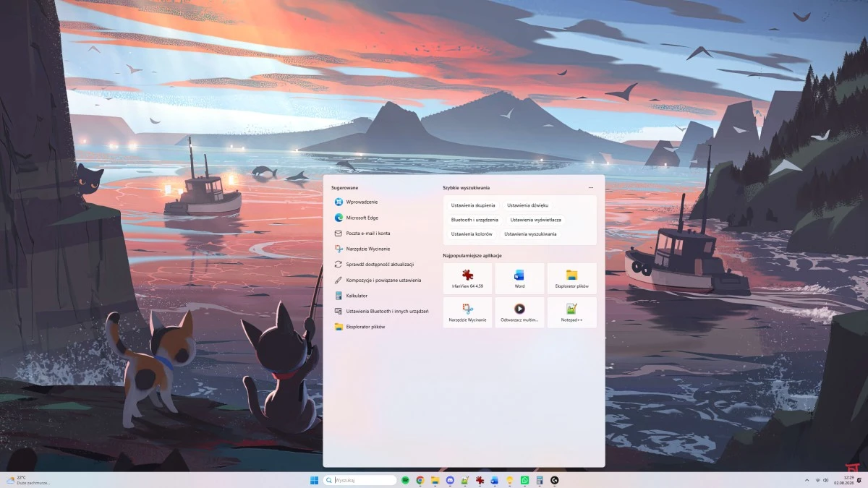868x488 pixels.
Task: Expand the hidden tray icons chevron
Action: click(x=807, y=480)
